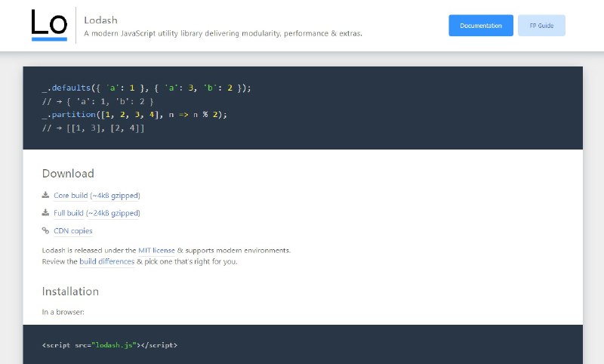
Task: Click the Lodash "Lo" logo
Action: 49,26
